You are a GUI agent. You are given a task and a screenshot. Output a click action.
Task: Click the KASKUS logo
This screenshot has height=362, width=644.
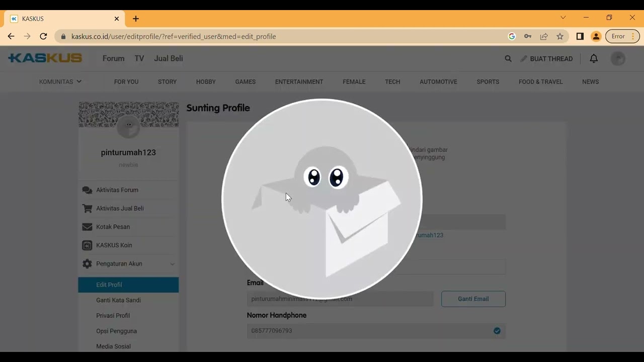click(45, 58)
